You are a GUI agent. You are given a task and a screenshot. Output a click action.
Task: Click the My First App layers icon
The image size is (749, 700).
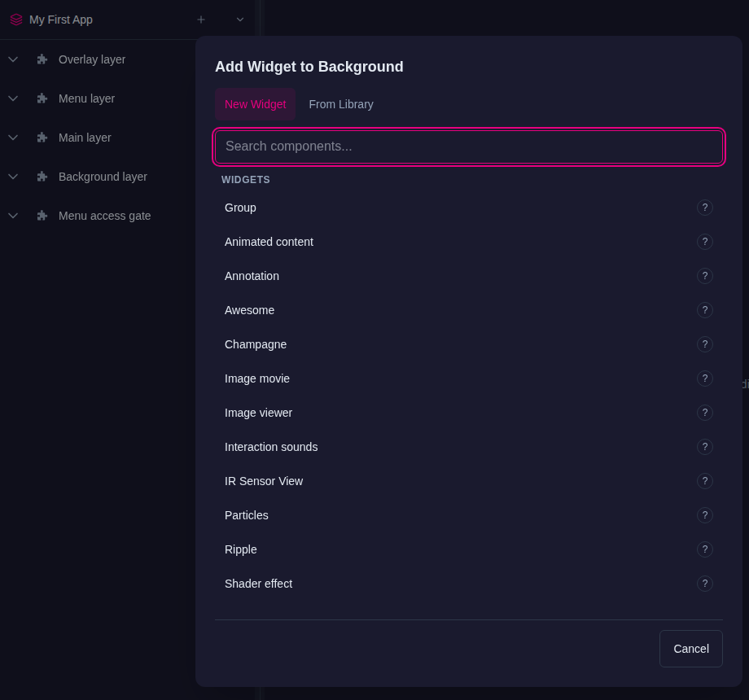pos(16,20)
